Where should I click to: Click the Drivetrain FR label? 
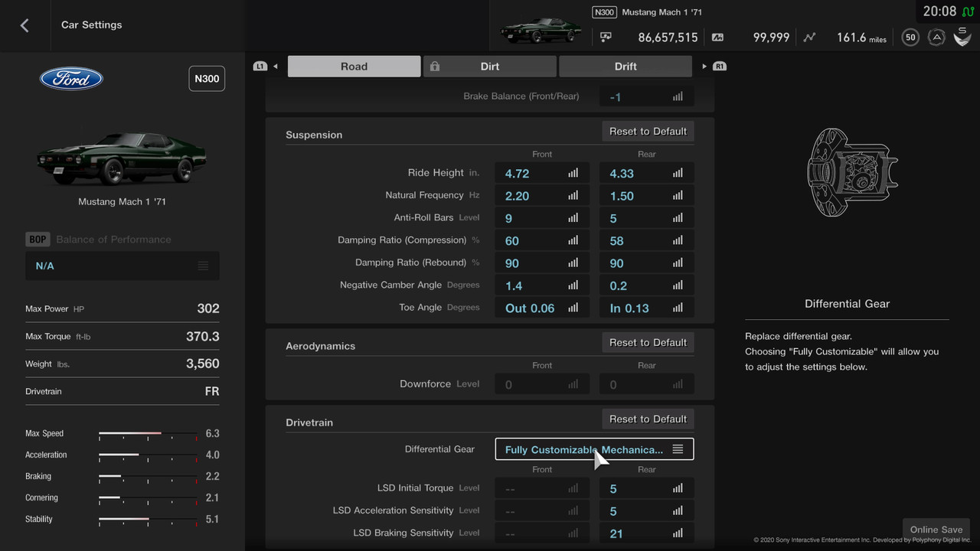(x=212, y=392)
